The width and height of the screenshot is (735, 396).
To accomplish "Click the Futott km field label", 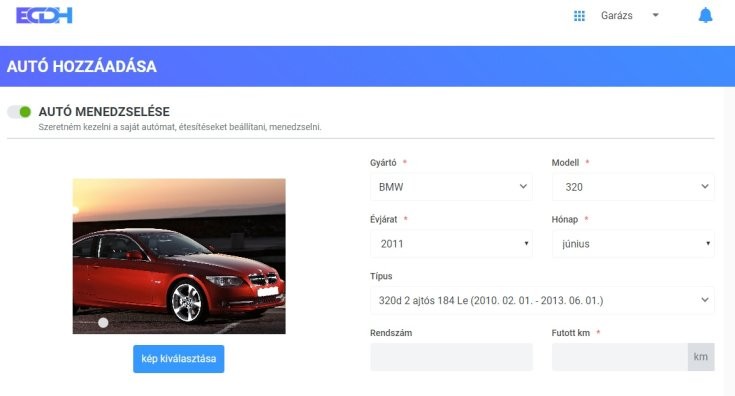I will pos(570,333).
